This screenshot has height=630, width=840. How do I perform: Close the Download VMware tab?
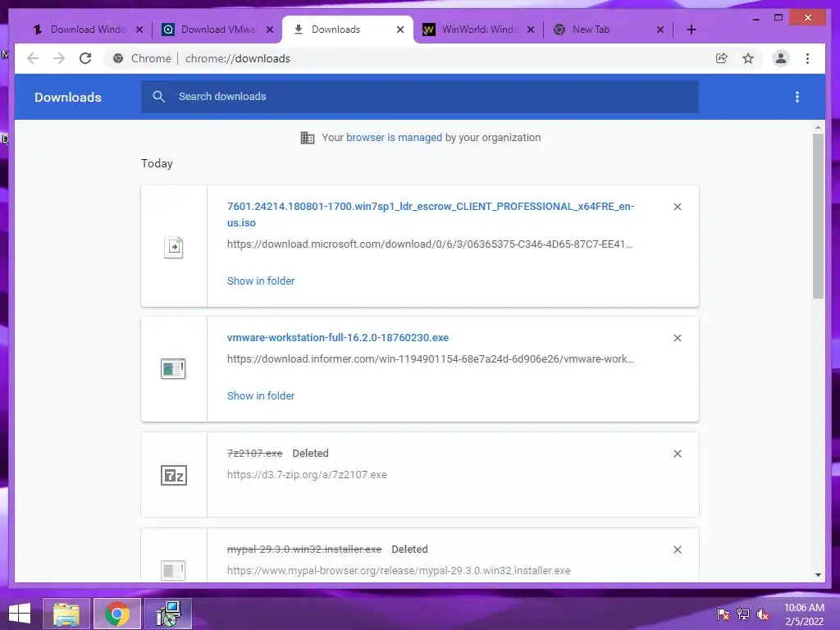(x=270, y=30)
